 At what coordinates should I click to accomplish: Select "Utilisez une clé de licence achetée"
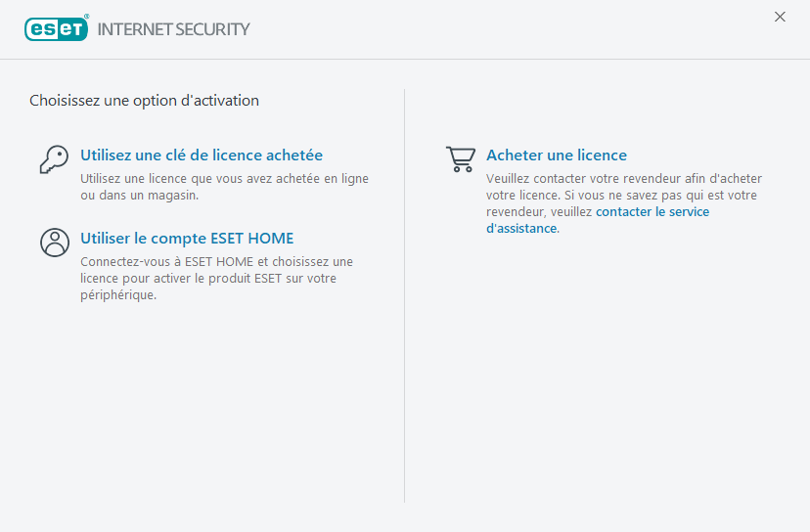click(202, 155)
